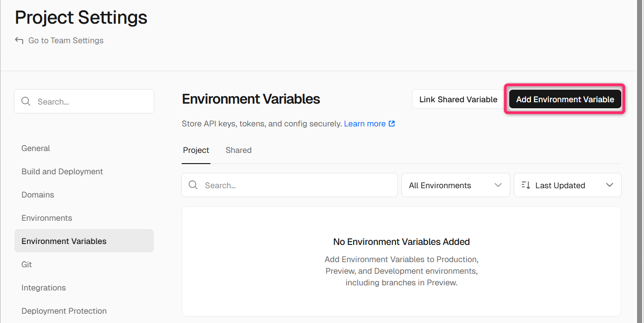Click the Link Shared Variable button

pyautogui.click(x=458, y=99)
